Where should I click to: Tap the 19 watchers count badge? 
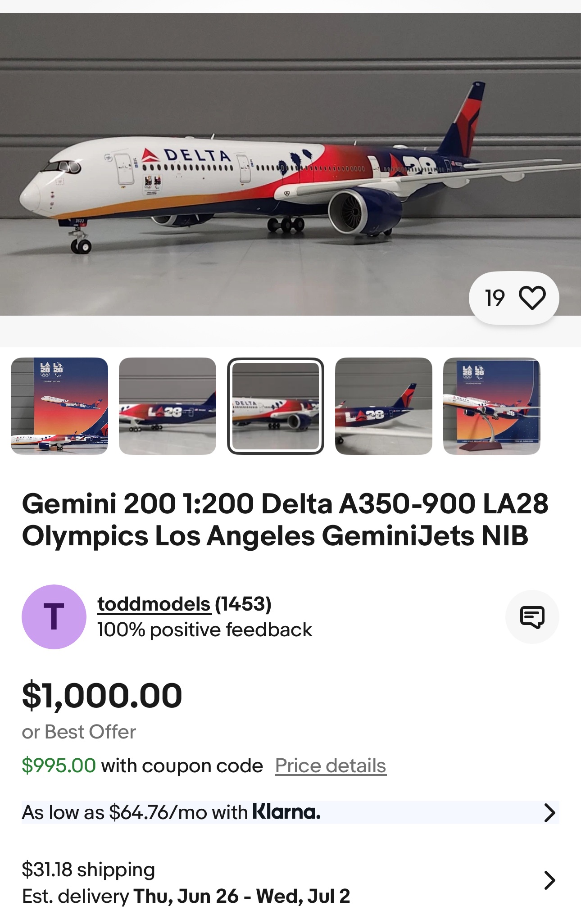pyautogui.click(x=495, y=298)
